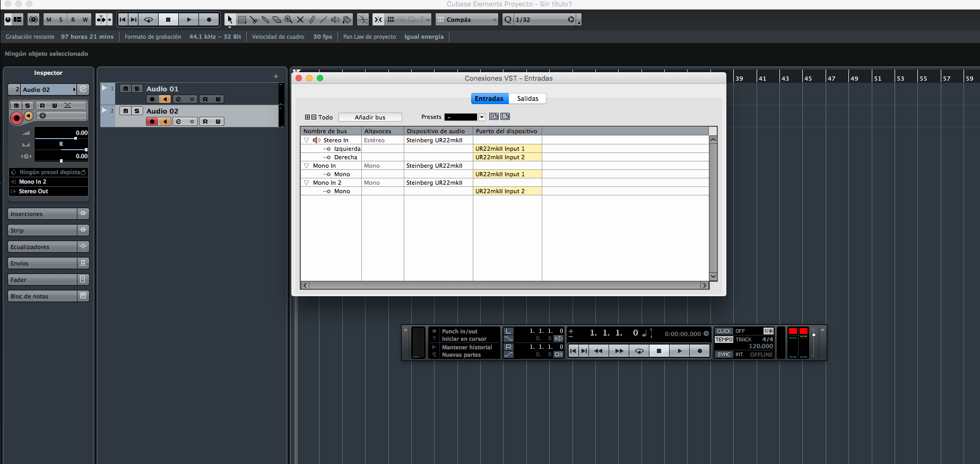
Task: Click rewind button in transport panel
Action: pos(598,351)
